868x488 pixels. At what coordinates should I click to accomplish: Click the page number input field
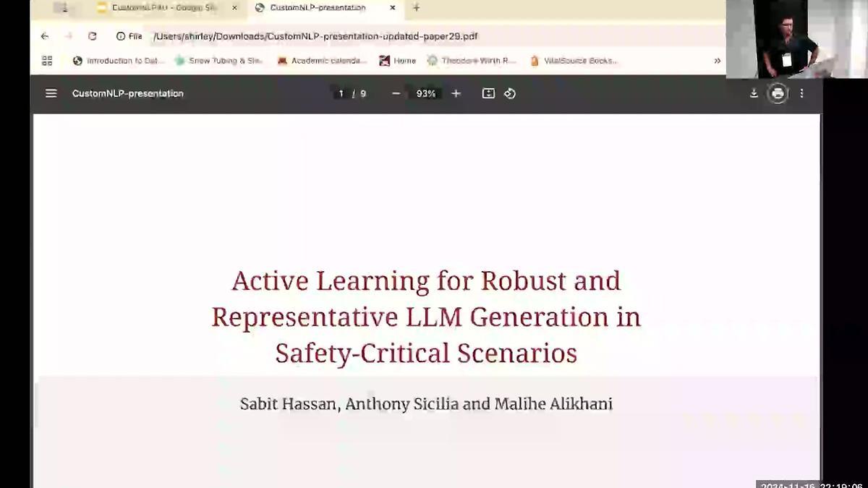pos(341,93)
